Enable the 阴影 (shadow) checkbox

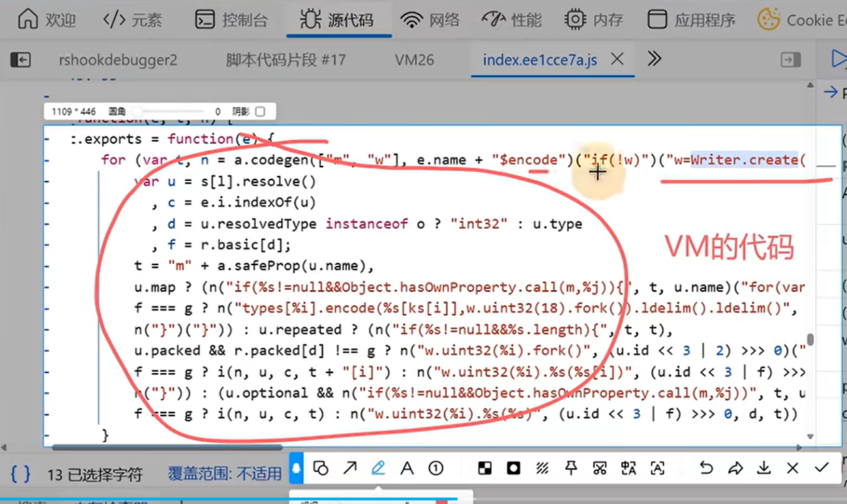tap(260, 112)
